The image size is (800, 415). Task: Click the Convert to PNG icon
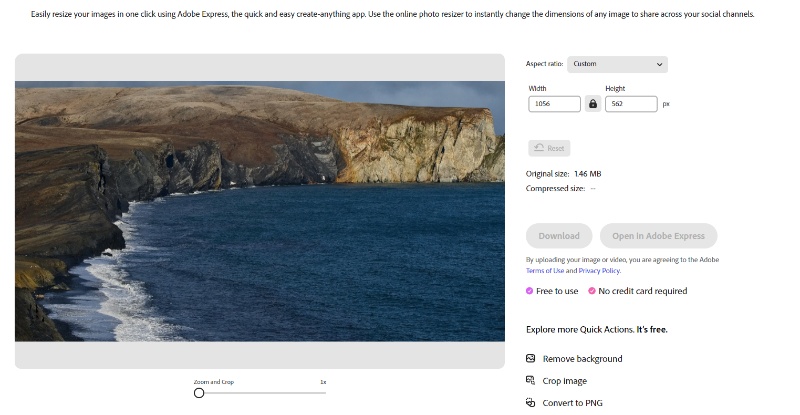pyautogui.click(x=531, y=402)
